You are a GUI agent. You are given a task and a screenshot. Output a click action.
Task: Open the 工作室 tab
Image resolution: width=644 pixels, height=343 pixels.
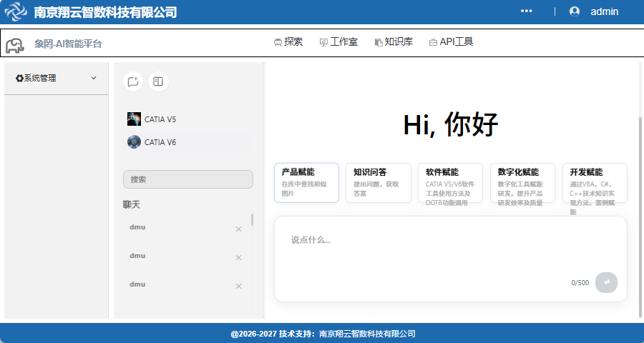338,42
